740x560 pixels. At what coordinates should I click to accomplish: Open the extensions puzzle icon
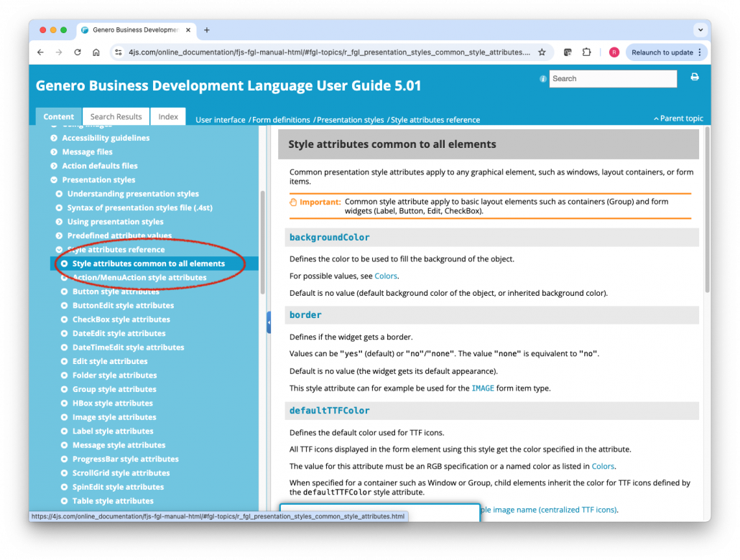click(587, 52)
